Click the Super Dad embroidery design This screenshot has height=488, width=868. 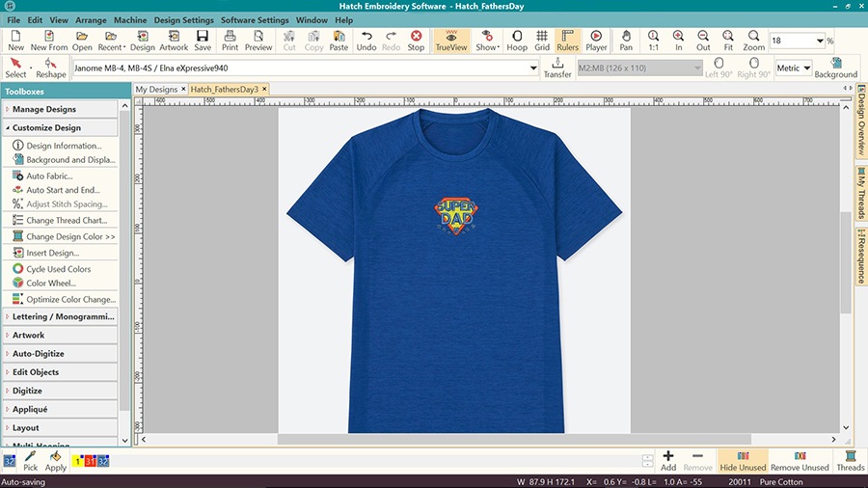[453, 216]
